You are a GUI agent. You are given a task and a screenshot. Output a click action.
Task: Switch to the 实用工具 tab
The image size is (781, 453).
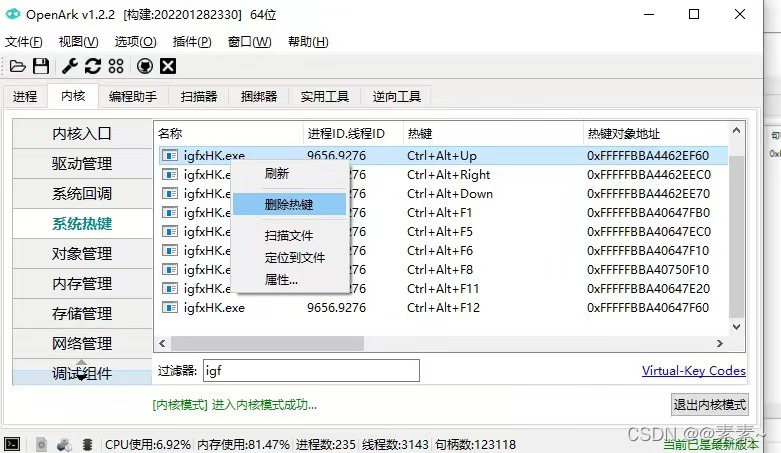pos(325,96)
